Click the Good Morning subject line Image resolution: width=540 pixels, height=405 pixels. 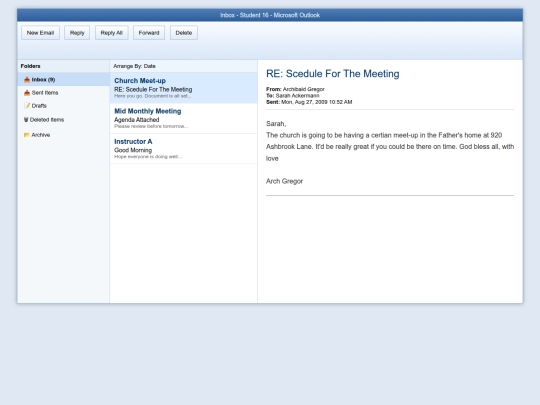point(133,150)
